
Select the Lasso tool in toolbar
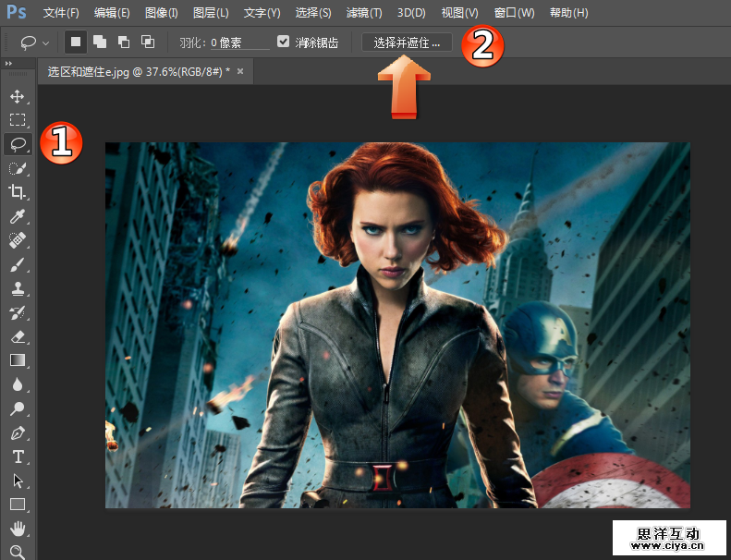tap(17, 144)
